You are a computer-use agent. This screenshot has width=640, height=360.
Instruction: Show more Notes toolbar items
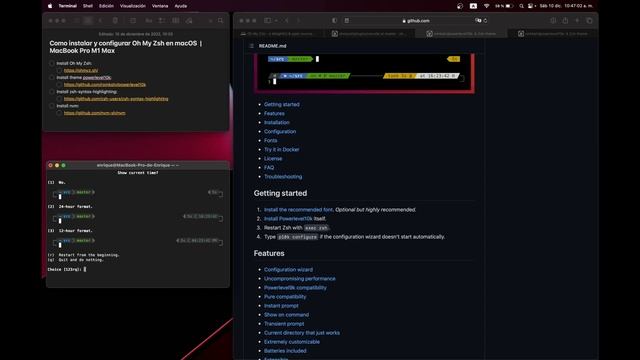click(x=211, y=20)
